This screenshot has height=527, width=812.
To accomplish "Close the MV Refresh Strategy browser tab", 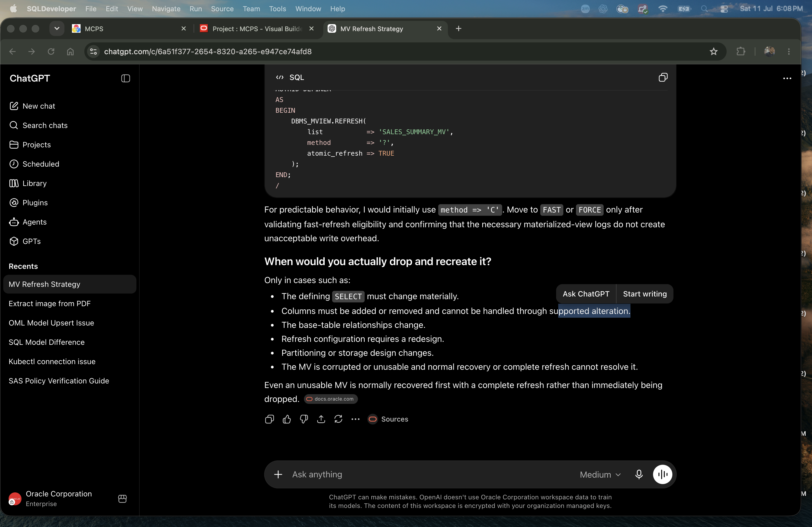I will click(x=439, y=29).
